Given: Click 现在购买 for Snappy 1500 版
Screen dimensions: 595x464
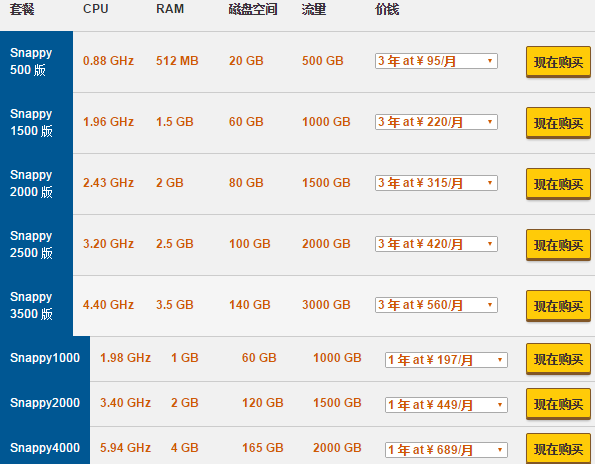Looking at the screenshot, I should (558, 123).
